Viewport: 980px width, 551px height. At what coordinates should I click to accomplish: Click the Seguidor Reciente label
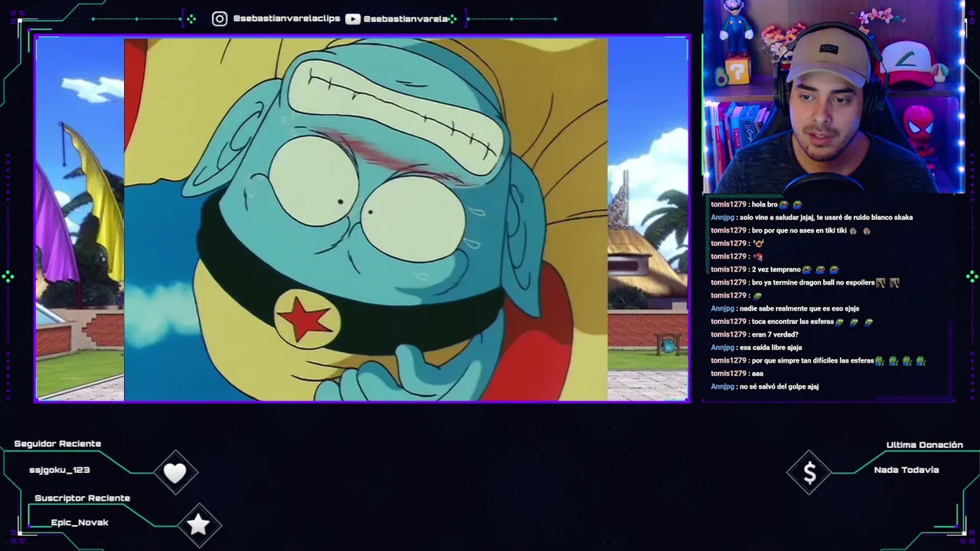click(57, 444)
